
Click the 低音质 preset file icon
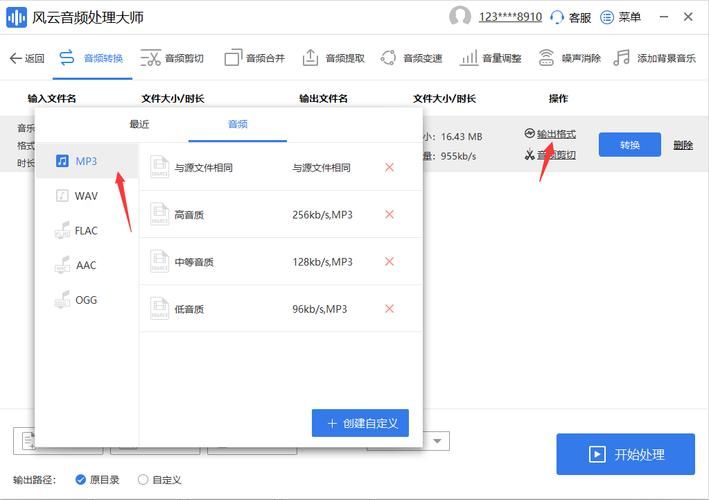[x=160, y=308]
